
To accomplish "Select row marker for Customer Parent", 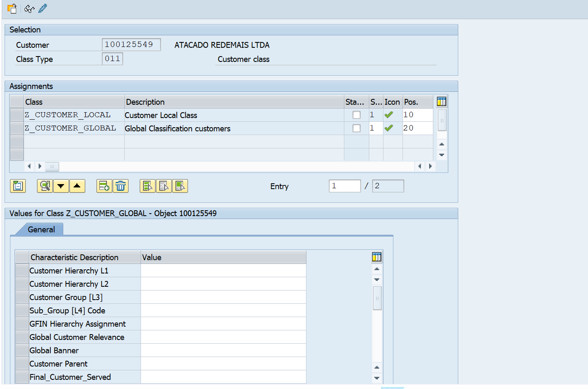I will click(x=22, y=364).
